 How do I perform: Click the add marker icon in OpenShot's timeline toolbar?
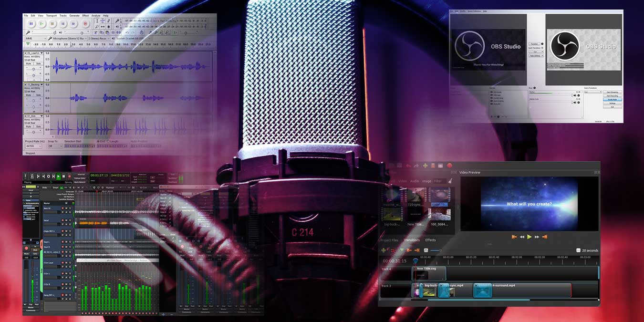402,250
